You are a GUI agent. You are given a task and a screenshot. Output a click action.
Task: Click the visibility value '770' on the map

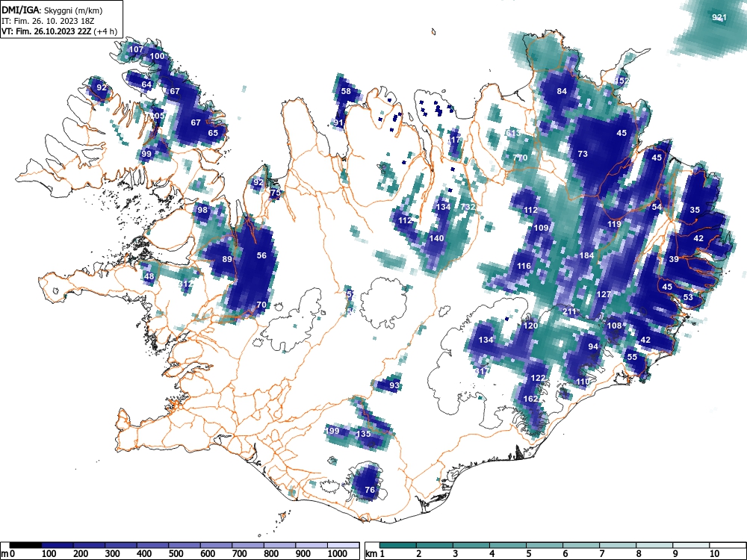(520, 158)
